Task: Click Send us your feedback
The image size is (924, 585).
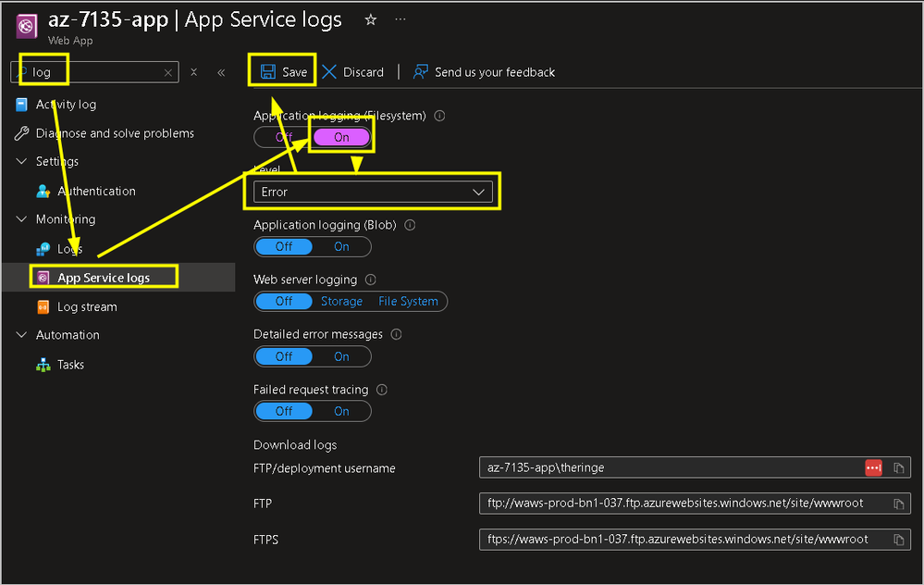Action: (484, 72)
